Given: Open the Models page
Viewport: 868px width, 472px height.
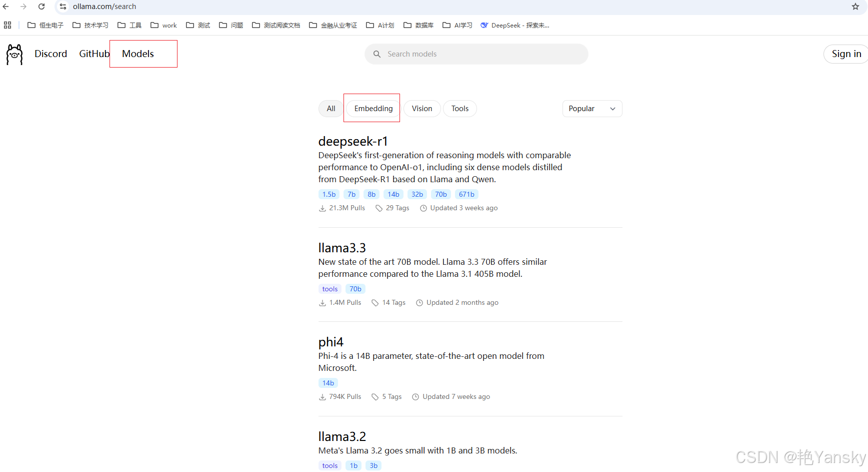Looking at the screenshot, I should [x=138, y=54].
